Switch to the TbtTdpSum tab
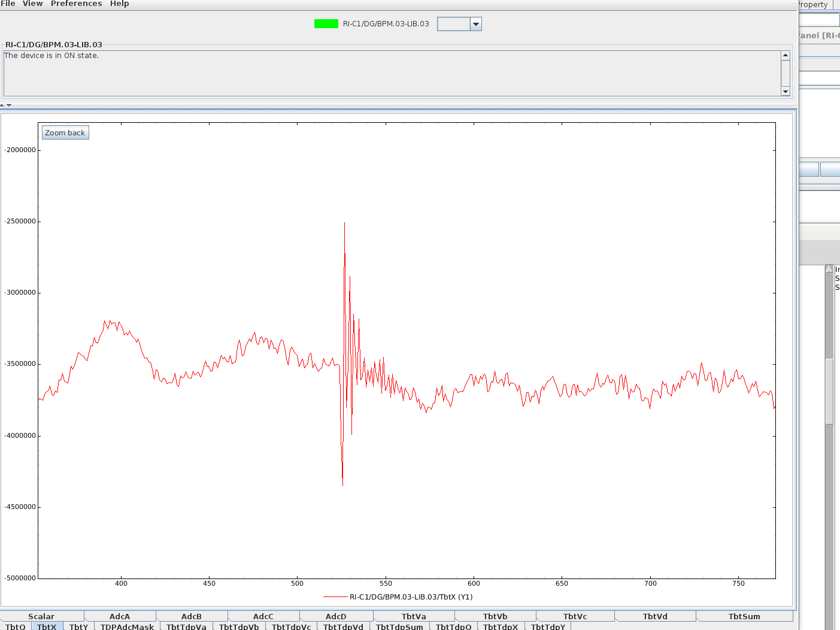This screenshot has width=840, height=630. coord(399,626)
